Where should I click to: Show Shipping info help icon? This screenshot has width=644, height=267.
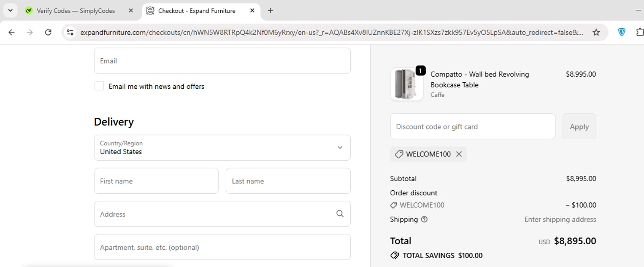[424, 219]
